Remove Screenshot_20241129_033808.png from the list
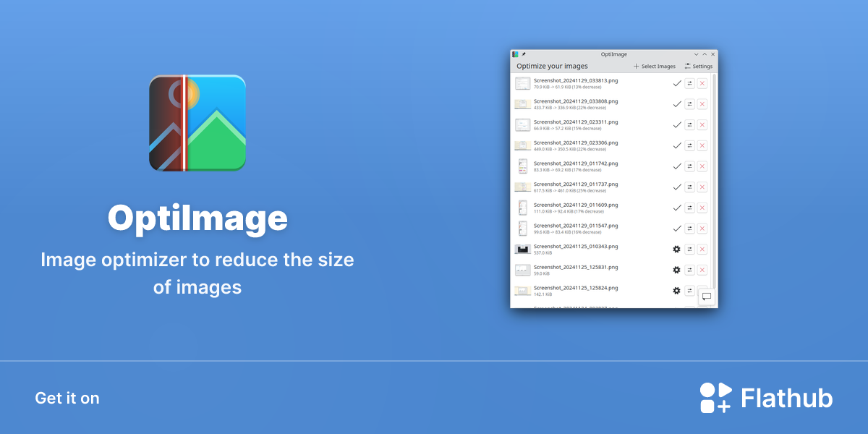868x434 pixels. click(x=702, y=104)
